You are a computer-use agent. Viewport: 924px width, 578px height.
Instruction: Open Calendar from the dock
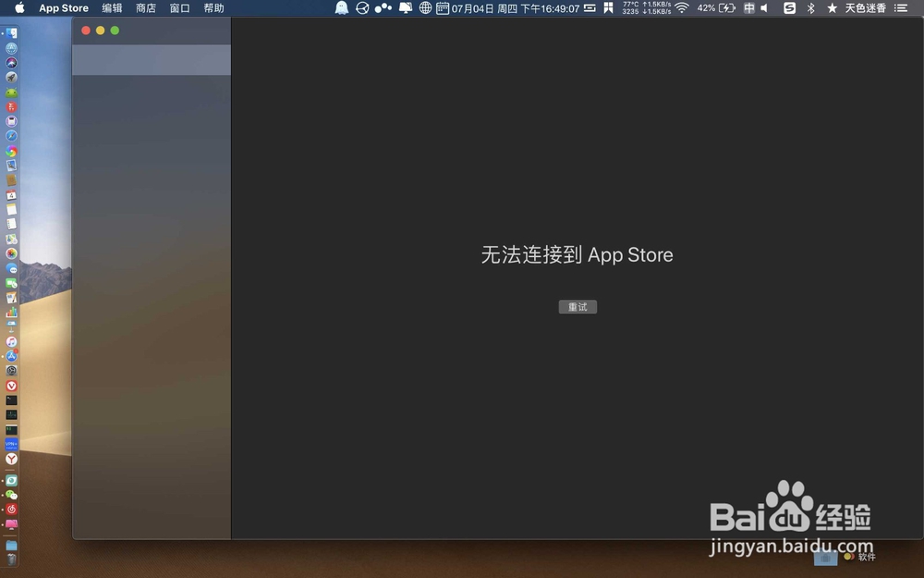(x=11, y=194)
